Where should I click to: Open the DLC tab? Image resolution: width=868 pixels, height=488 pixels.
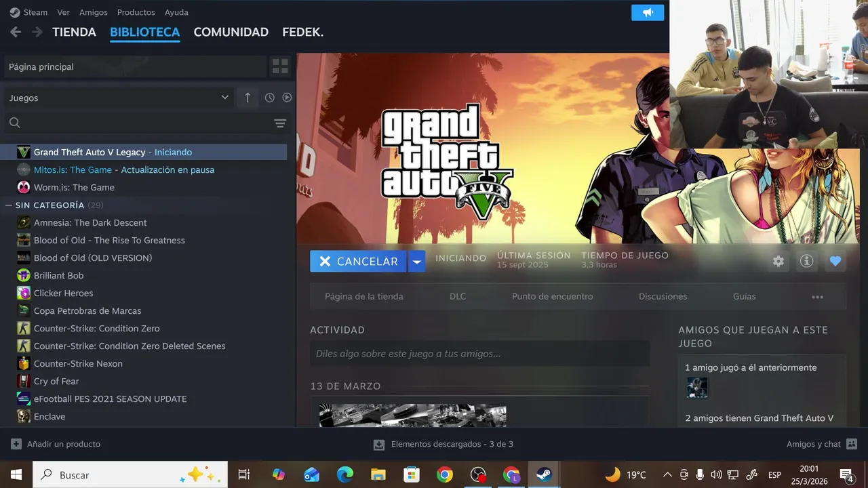(458, 296)
